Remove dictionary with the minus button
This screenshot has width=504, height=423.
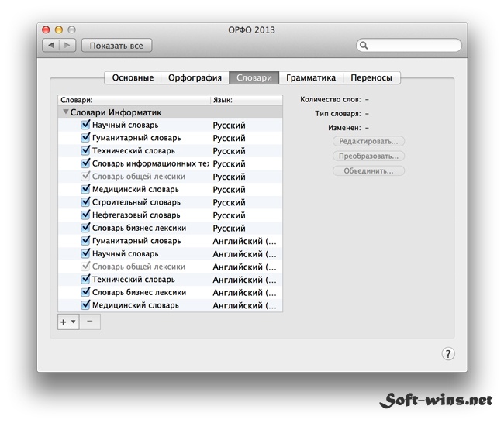(x=90, y=322)
